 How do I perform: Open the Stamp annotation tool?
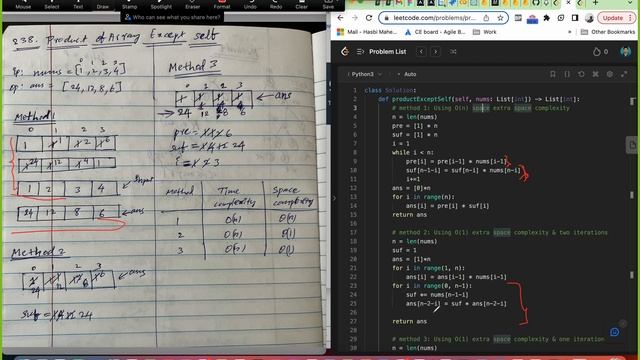(130, 4)
